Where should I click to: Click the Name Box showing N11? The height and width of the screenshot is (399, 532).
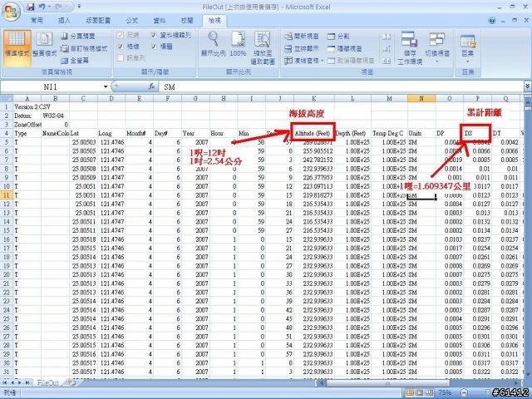[x=51, y=86]
